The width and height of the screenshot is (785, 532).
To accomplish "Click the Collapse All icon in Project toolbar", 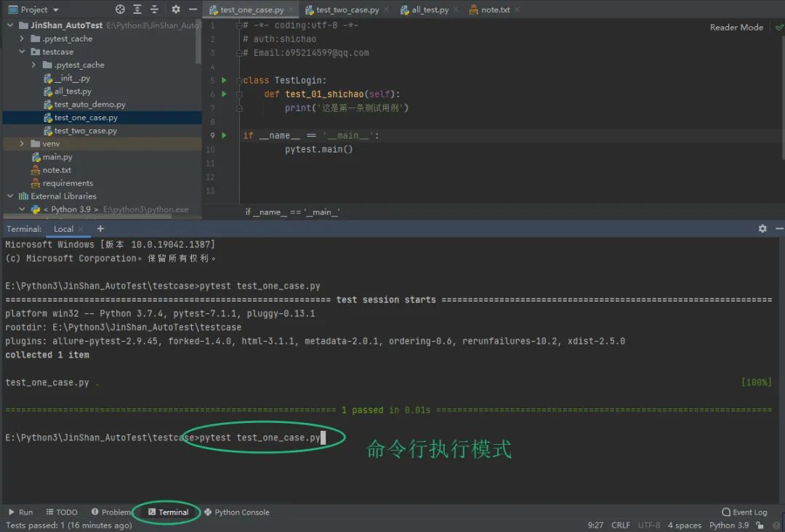I will (154, 9).
